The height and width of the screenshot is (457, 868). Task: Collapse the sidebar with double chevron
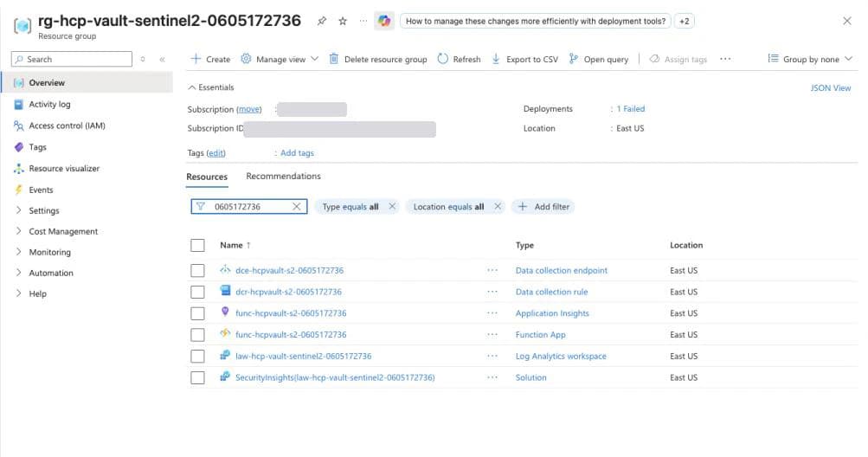pos(162,59)
